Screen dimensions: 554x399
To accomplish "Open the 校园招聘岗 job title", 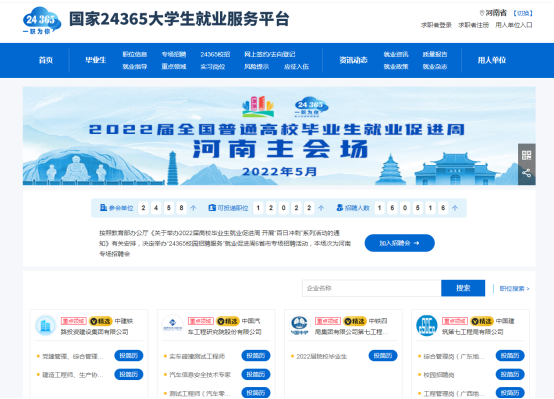I will click(x=439, y=375).
